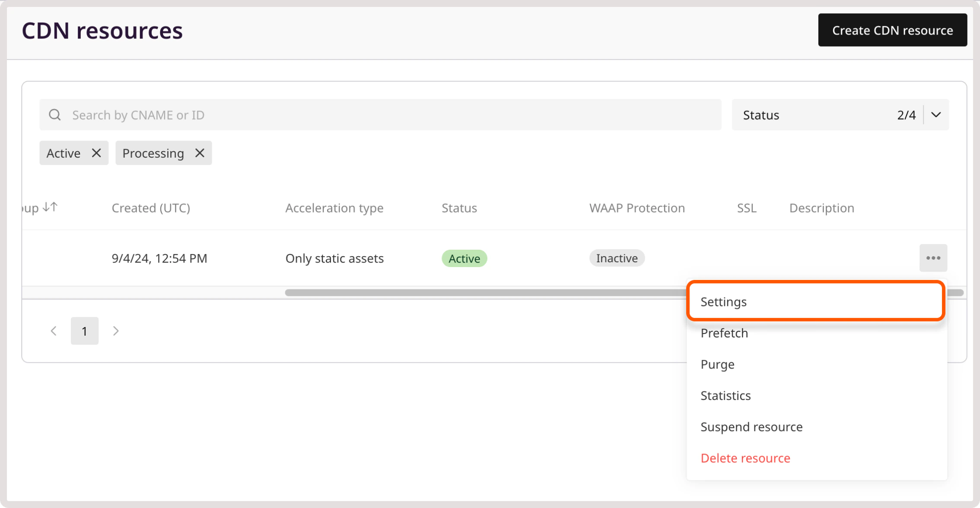Open the Status 2/4 selector
Viewport: 980px width, 508px height.
(840, 114)
